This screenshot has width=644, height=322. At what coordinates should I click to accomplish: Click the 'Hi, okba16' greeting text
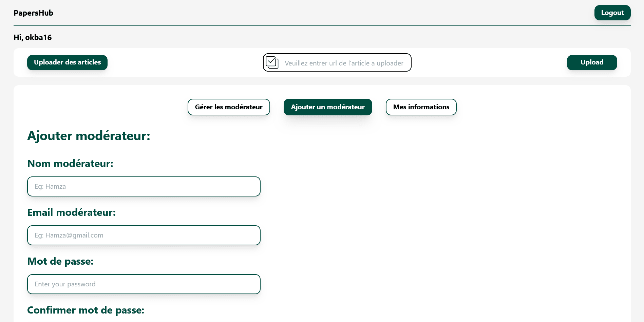tap(33, 37)
